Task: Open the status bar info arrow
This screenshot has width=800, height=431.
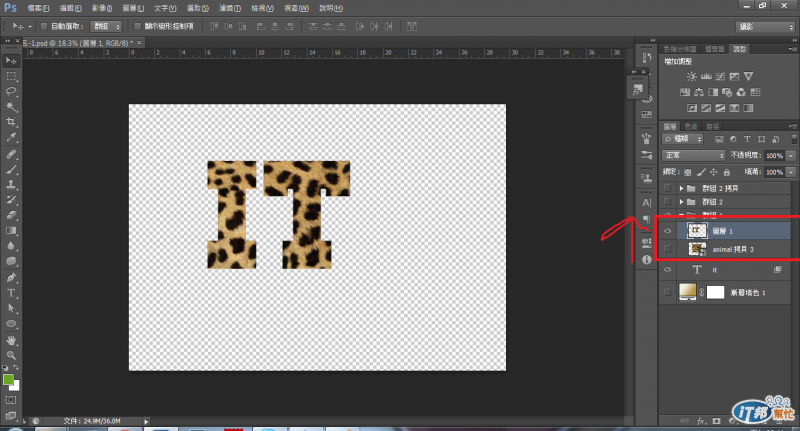Action: (x=146, y=421)
